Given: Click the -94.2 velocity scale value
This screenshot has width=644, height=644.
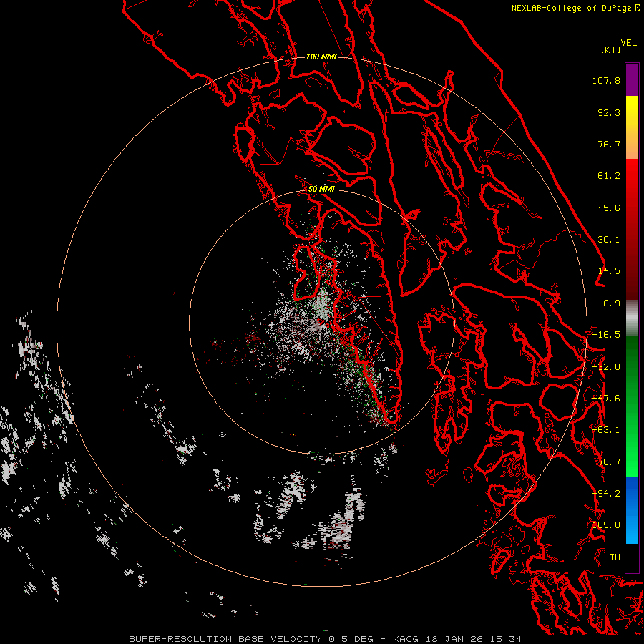Looking at the screenshot, I should (606, 494).
